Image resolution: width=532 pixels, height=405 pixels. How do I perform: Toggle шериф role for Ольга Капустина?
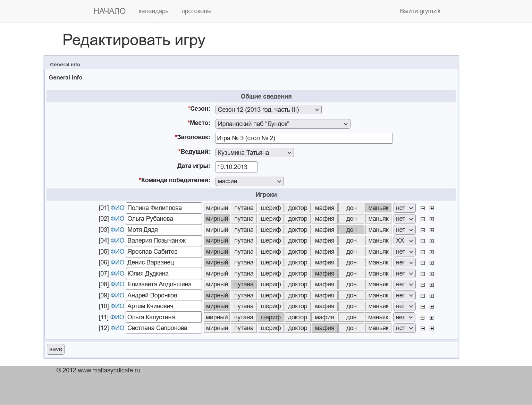click(271, 317)
